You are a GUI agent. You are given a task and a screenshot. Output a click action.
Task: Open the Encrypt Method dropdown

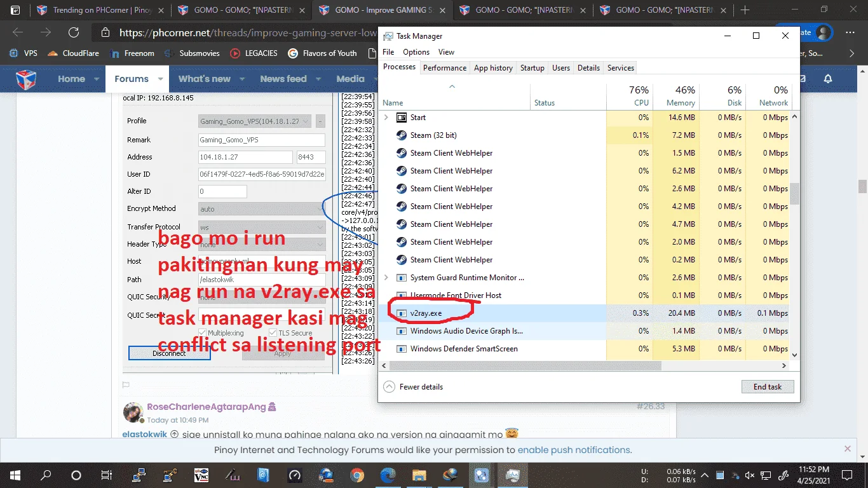pyautogui.click(x=262, y=208)
